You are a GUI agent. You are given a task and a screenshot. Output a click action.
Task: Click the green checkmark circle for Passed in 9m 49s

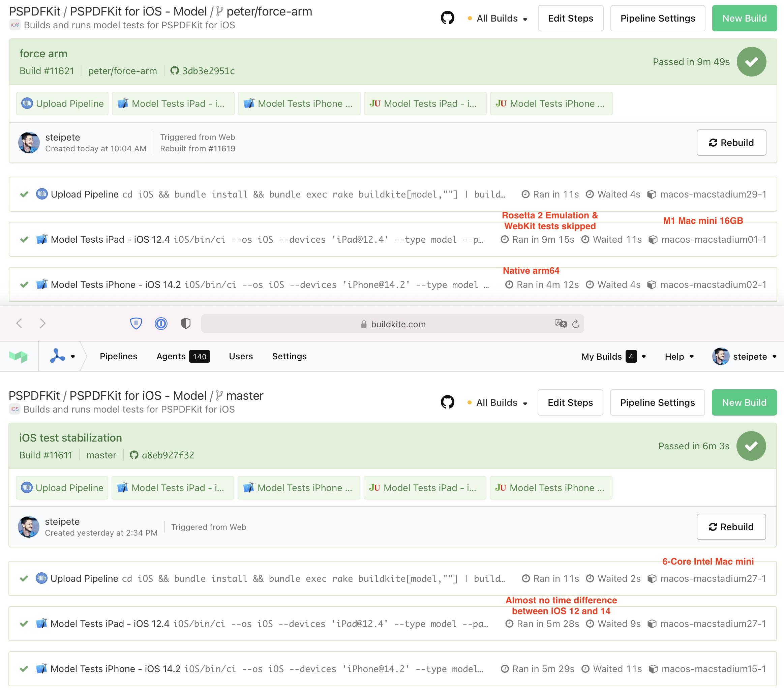(x=751, y=61)
